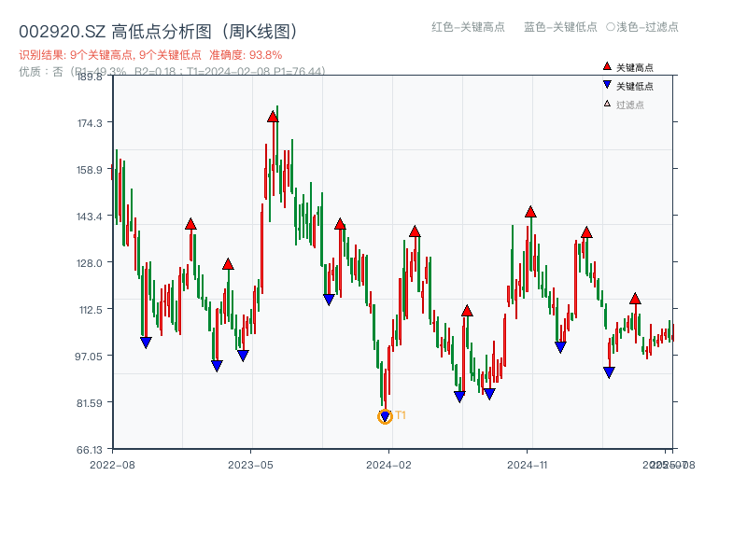Select the last blue low marker in 2025
The width and height of the screenshot is (747, 560).
[x=609, y=372]
